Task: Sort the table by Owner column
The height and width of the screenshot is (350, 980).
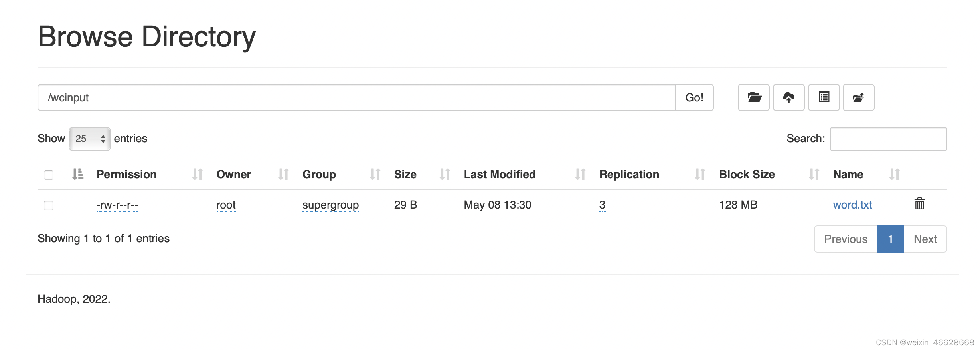Action: [233, 174]
